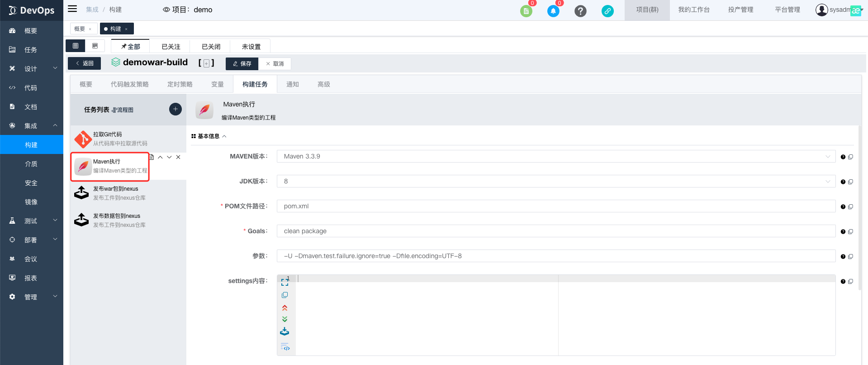Show help for 参数 field
868x365 pixels.
pos(843,257)
